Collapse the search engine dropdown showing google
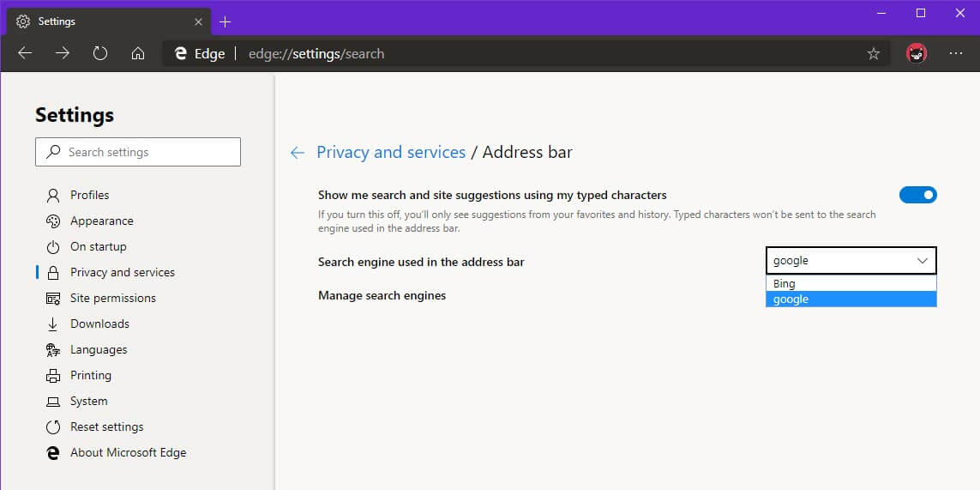The width and height of the screenshot is (980, 490). (x=851, y=260)
